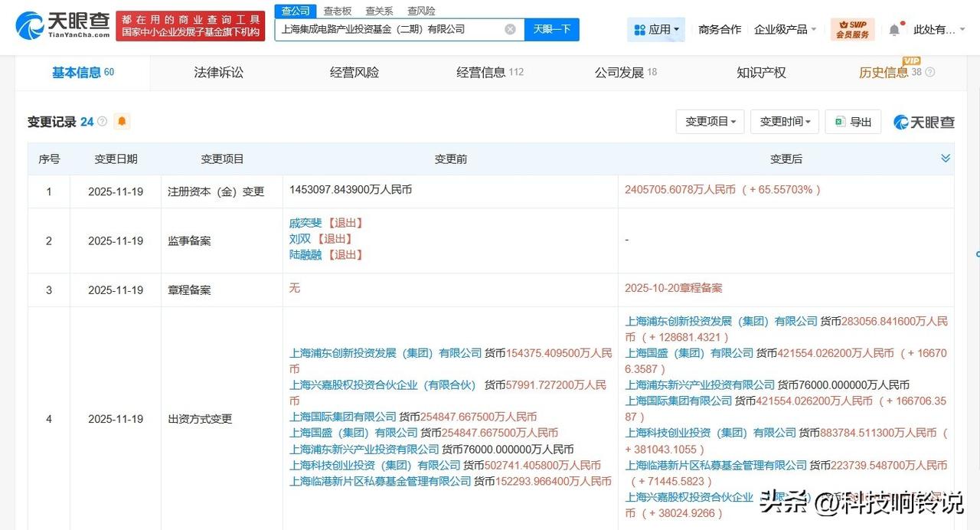
Task: Click the help icon next to 变更记录 24
Action: [103, 122]
